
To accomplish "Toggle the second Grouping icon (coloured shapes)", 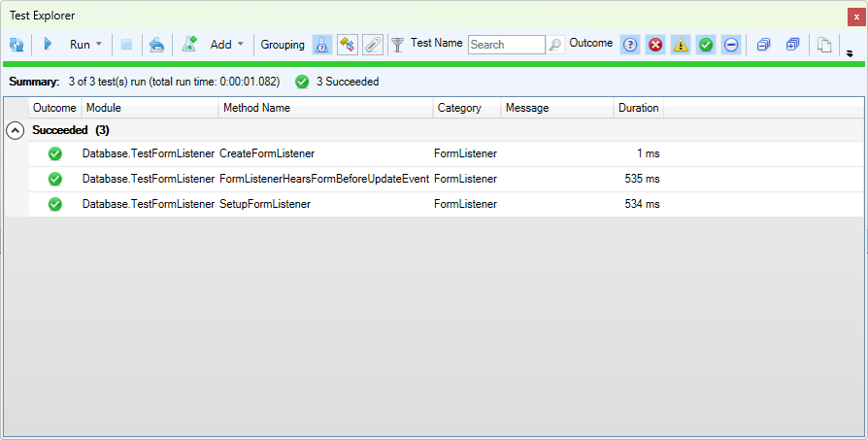I will (348, 45).
